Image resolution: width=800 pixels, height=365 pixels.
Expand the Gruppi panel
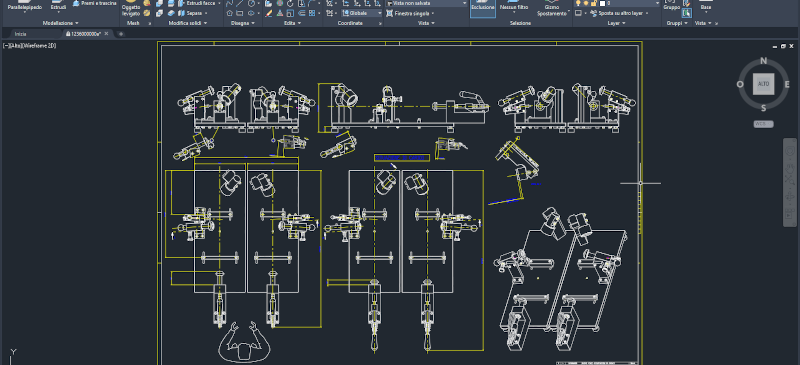click(677, 23)
